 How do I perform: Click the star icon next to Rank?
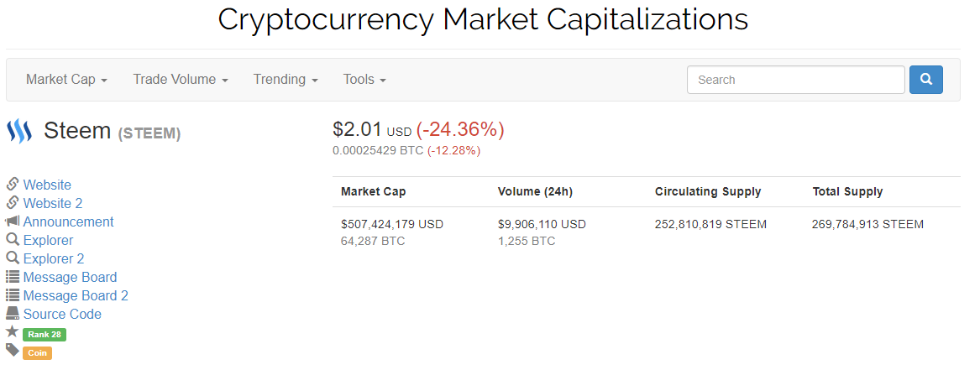point(13,332)
